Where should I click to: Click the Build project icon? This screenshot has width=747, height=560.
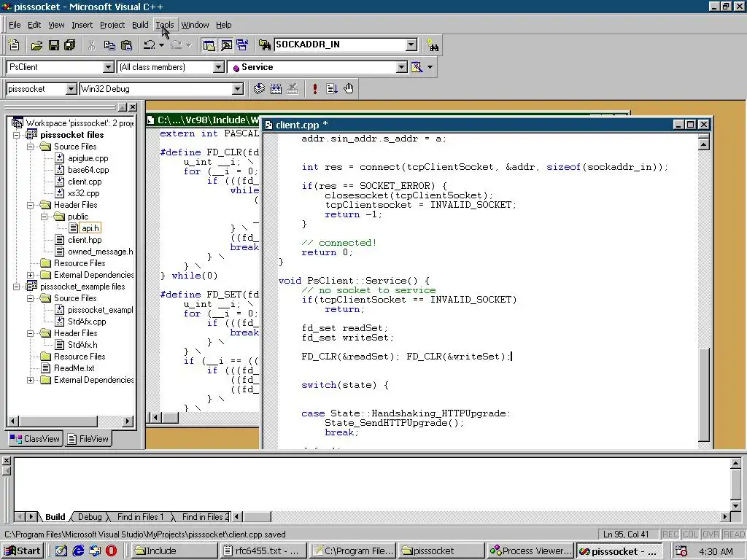[276, 88]
